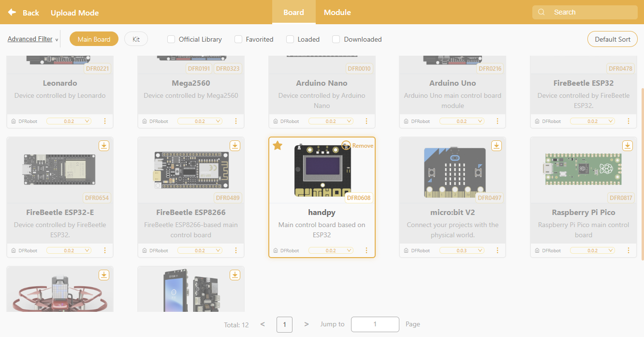Viewport: 644px width, 337px height.
Task: Click the DFR0654 product tag
Action: 97,198
